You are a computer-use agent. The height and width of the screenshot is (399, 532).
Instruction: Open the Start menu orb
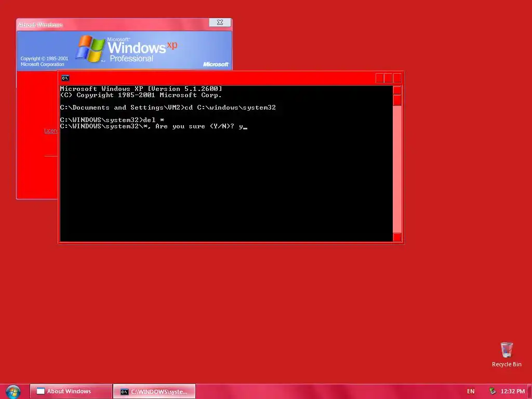point(13,392)
